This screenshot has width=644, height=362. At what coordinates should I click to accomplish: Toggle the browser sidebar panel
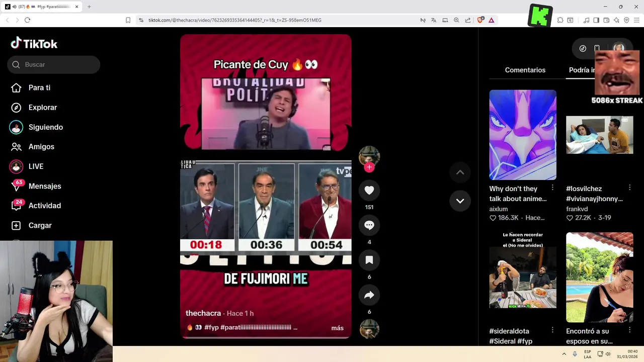point(596,20)
